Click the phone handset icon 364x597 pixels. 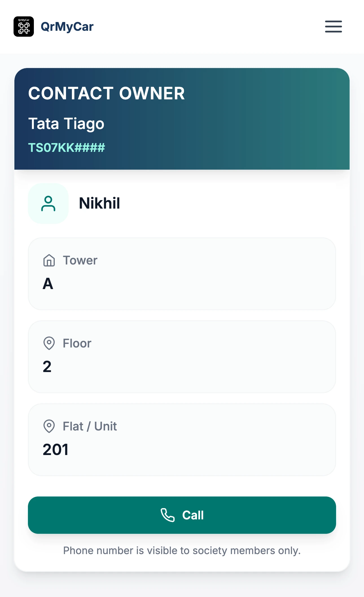pyautogui.click(x=168, y=515)
